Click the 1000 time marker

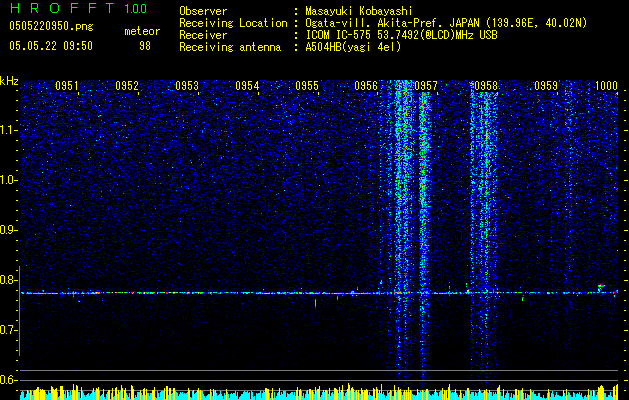(606, 86)
